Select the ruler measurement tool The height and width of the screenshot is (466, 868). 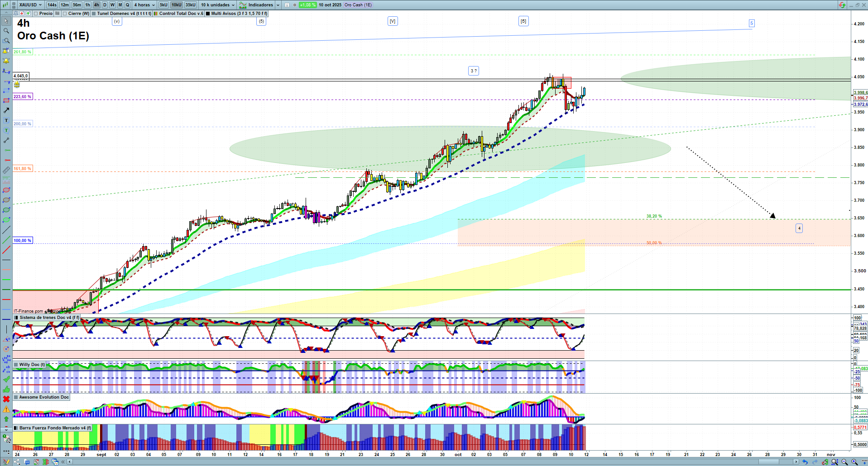[6, 170]
